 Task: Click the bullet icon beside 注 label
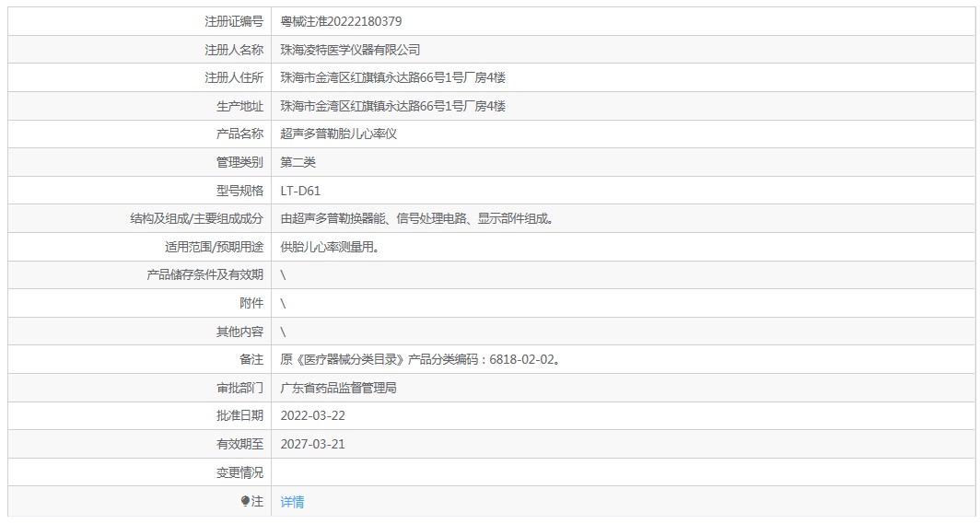[x=245, y=501]
